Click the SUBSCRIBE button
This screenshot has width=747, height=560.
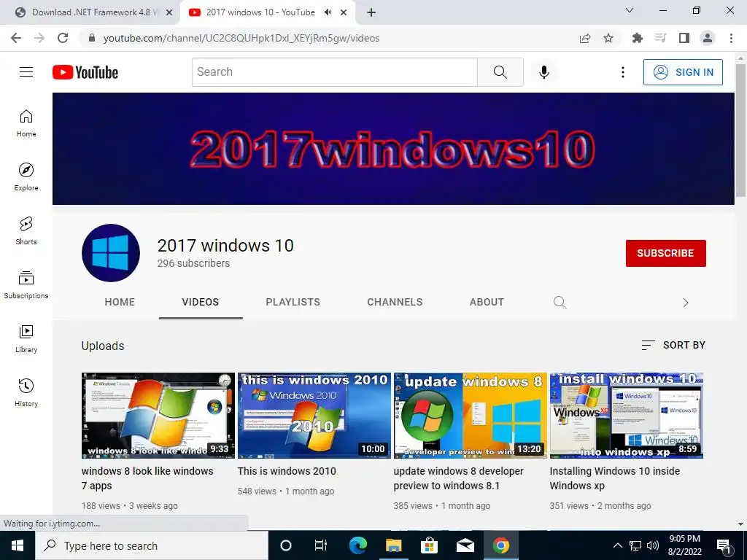tap(665, 253)
